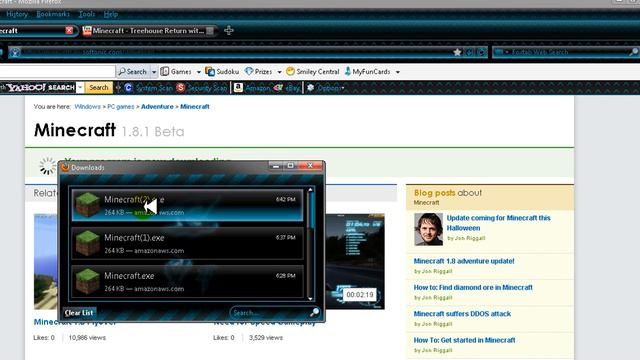
Task: Expand the Yahoo search dropdown arrow
Action: pyautogui.click(x=80, y=87)
